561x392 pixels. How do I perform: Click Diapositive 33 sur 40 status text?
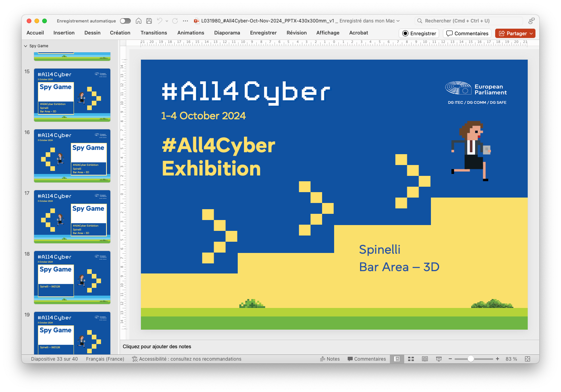point(55,359)
